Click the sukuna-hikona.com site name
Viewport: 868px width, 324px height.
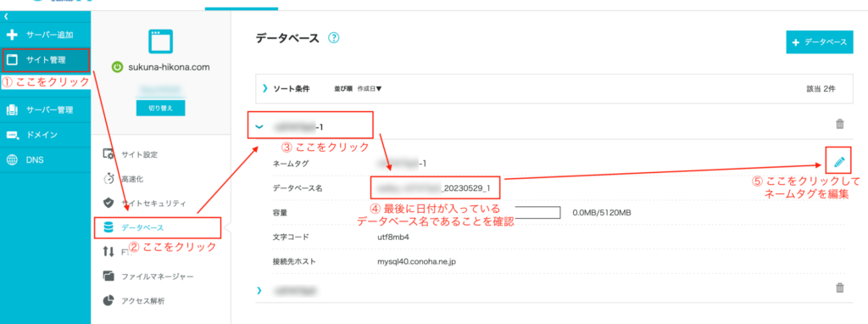click(169, 68)
